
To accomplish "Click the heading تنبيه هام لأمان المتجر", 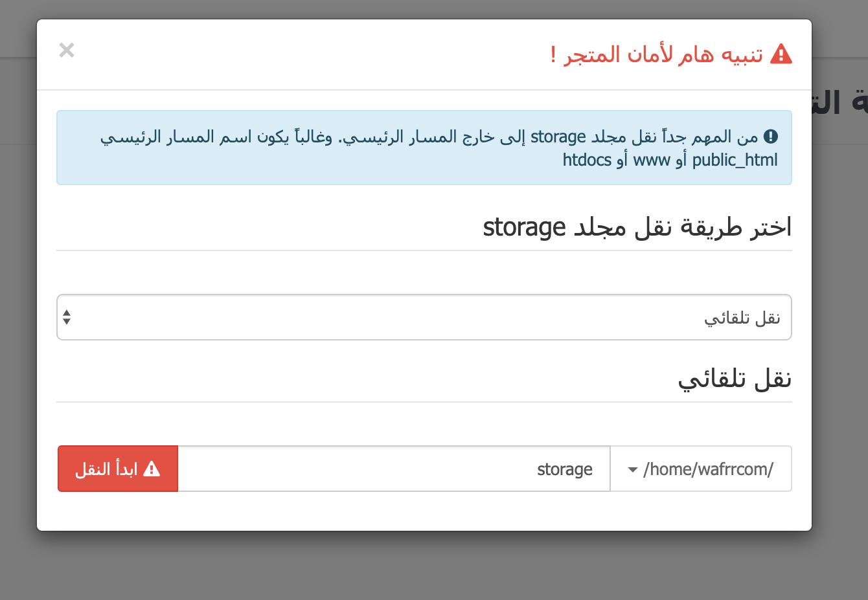I will click(x=657, y=54).
